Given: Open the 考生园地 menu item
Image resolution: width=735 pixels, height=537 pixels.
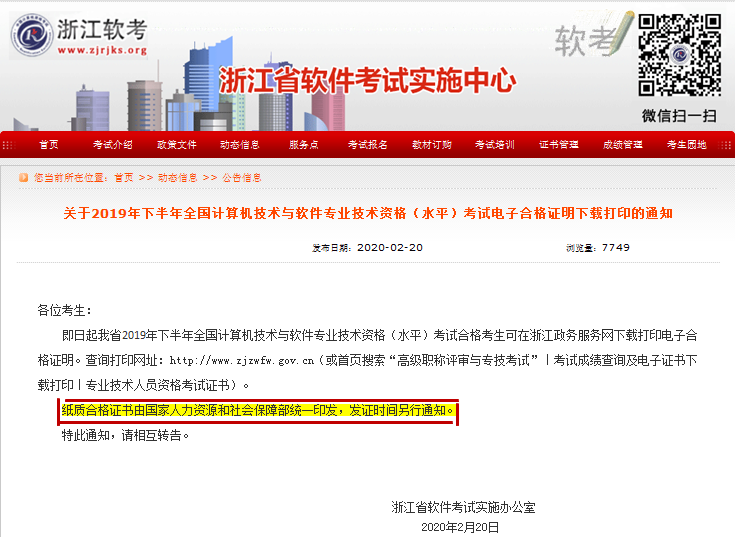Looking at the screenshot, I should (687, 145).
